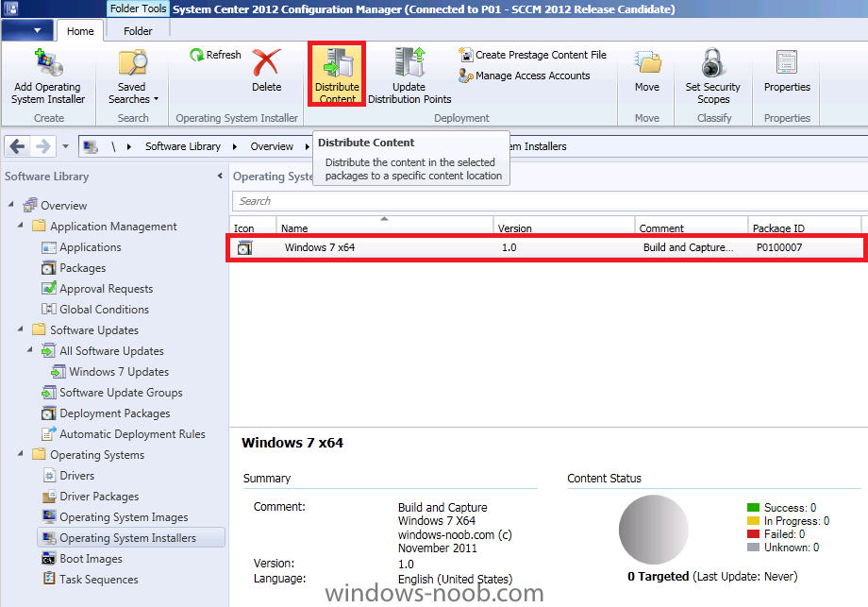This screenshot has height=607, width=868.
Task: Open Approval Requests node
Action: 107,289
